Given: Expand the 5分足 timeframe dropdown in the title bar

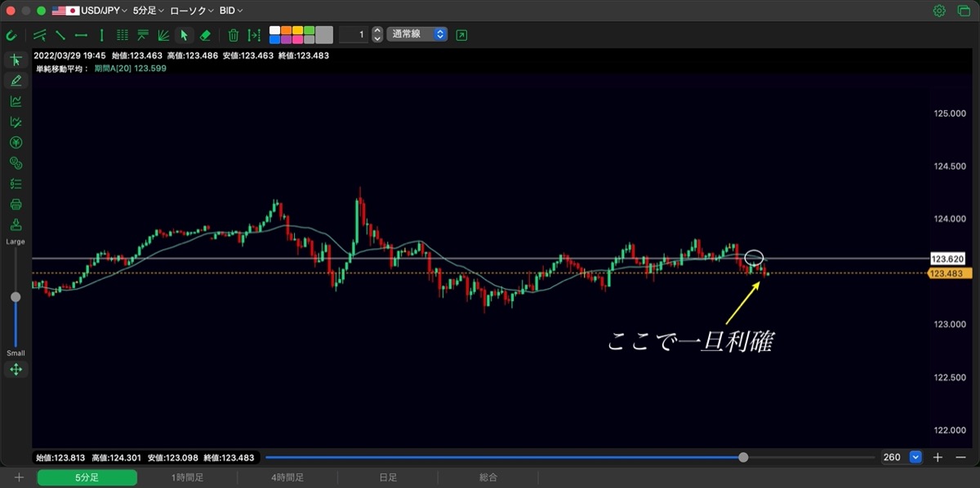Looking at the screenshot, I should pos(148,11).
